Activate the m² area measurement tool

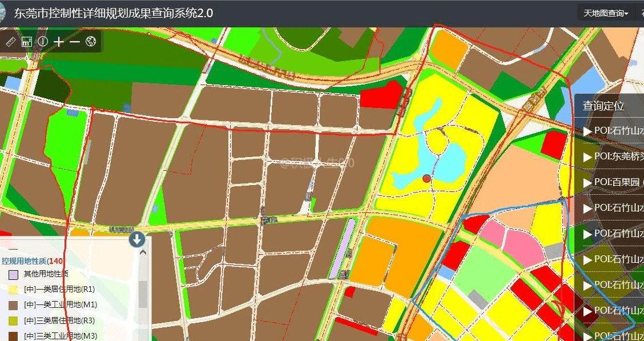click(26, 42)
